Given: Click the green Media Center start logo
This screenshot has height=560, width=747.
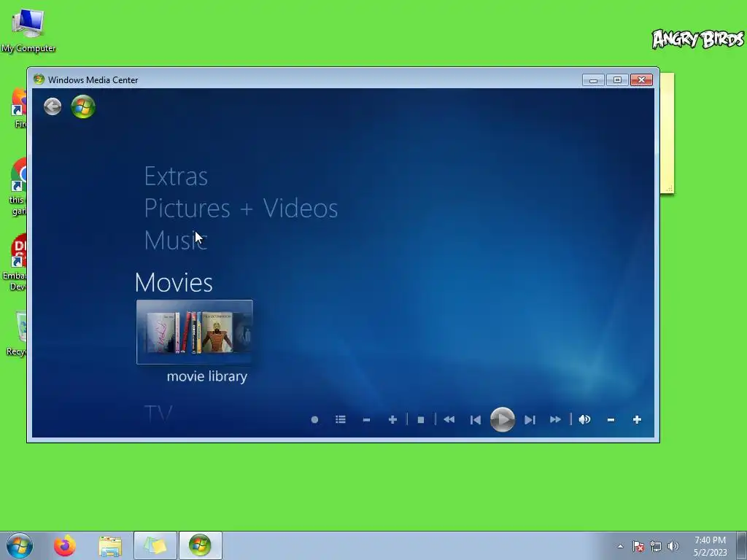Looking at the screenshot, I should (x=83, y=106).
